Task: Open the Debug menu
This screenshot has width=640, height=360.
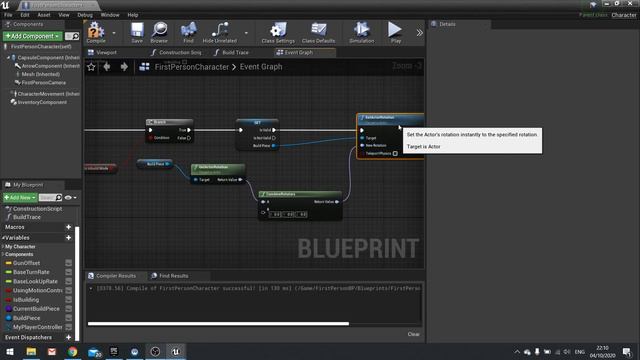Action: (x=85, y=15)
